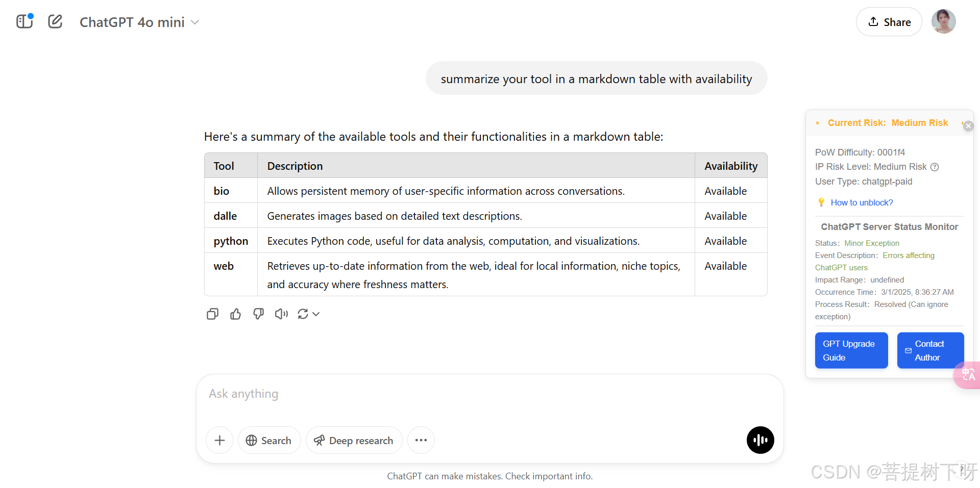Open the ChatGPT 4o mini model dropdown
This screenshot has height=488, width=980.
point(139,22)
